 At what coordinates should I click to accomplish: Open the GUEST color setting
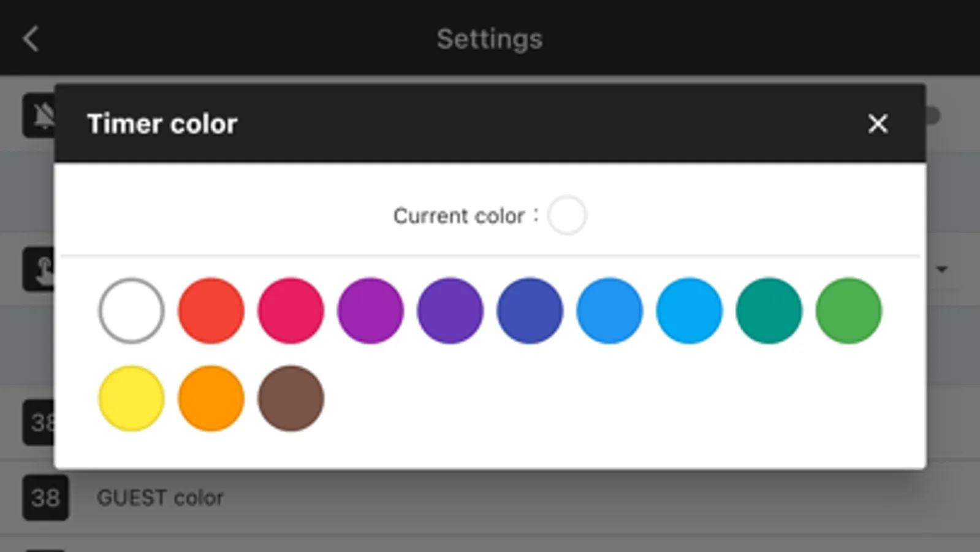click(161, 497)
